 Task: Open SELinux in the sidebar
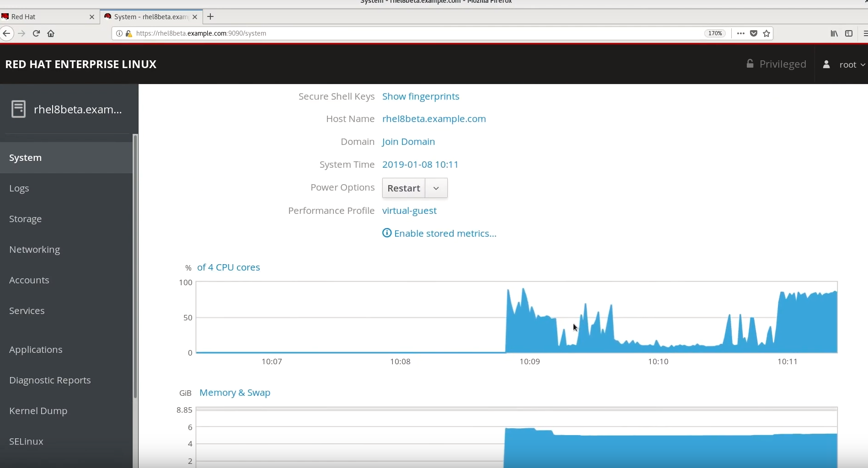[x=66, y=441]
